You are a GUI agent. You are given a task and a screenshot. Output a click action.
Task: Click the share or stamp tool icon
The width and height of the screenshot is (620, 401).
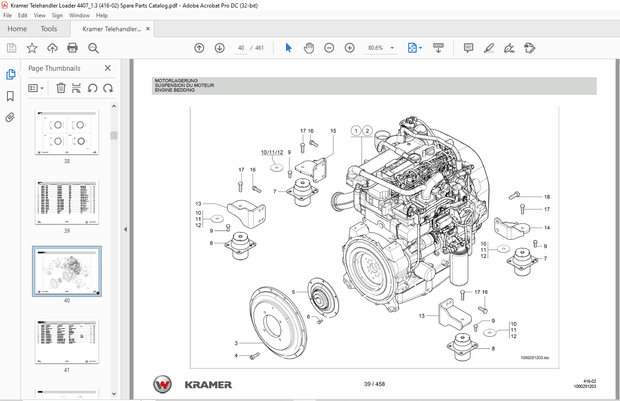(529, 48)
